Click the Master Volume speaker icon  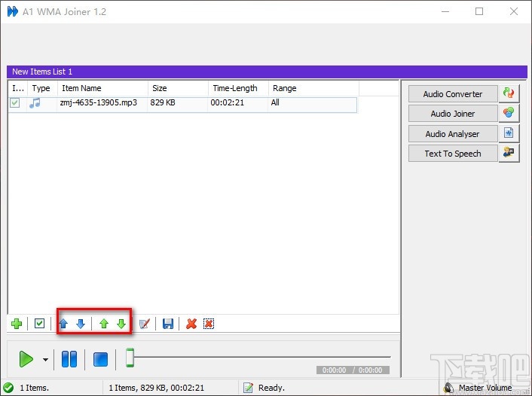(x=449, y=388)
